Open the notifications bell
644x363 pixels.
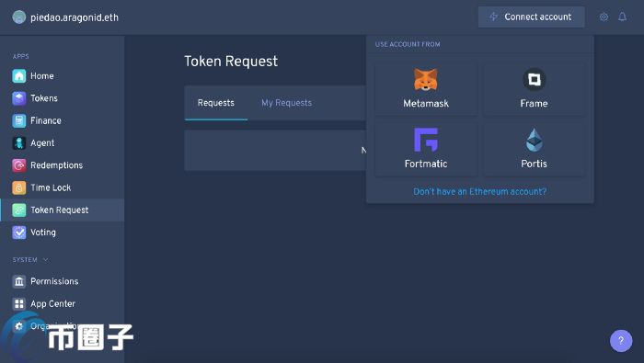click(x=622, y=17)
